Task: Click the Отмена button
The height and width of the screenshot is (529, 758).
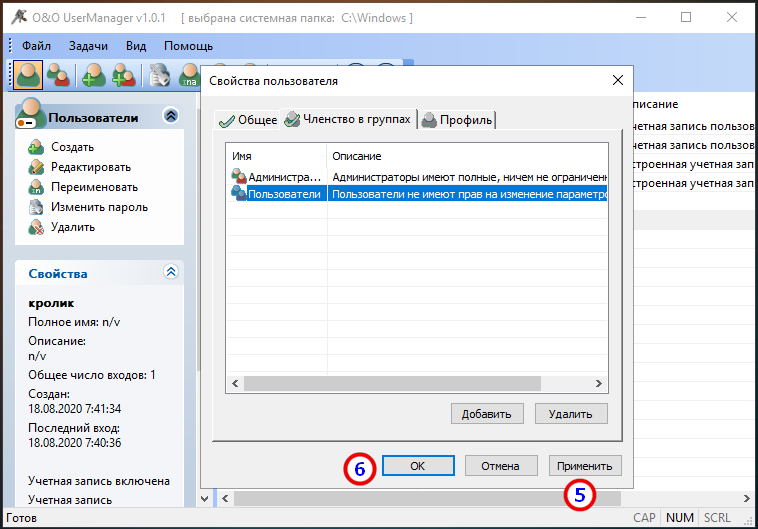Action: (501, 466)
